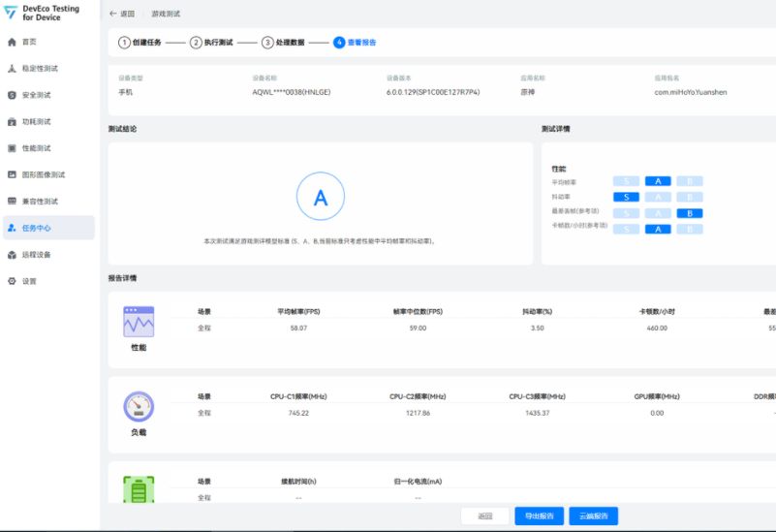The width and height of the screenshot is (776, 532).
Task: Open 安全测试 menu item
Action: pyautogui.click(x=48, y=95)
